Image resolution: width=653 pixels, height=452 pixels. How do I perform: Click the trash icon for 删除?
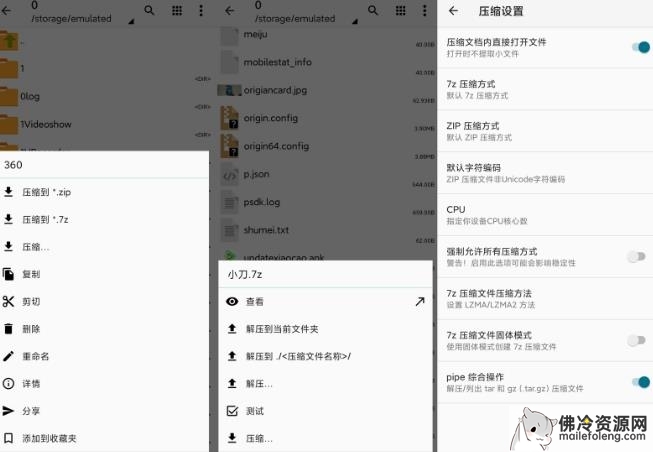tap(9, 328)
